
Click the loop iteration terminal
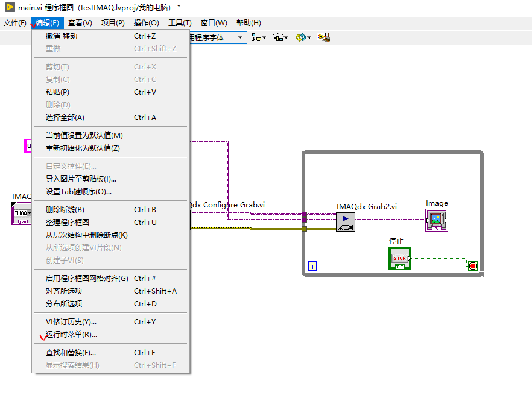tap(312, 265)
